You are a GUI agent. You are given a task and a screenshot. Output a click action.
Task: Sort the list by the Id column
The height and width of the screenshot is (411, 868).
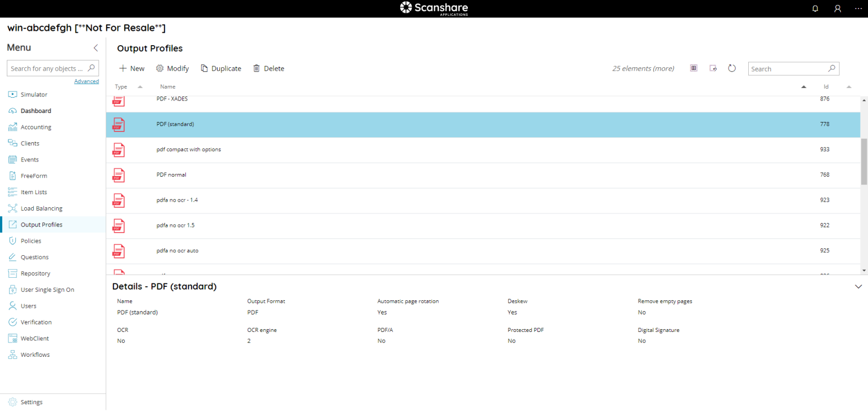coord(825,86)
